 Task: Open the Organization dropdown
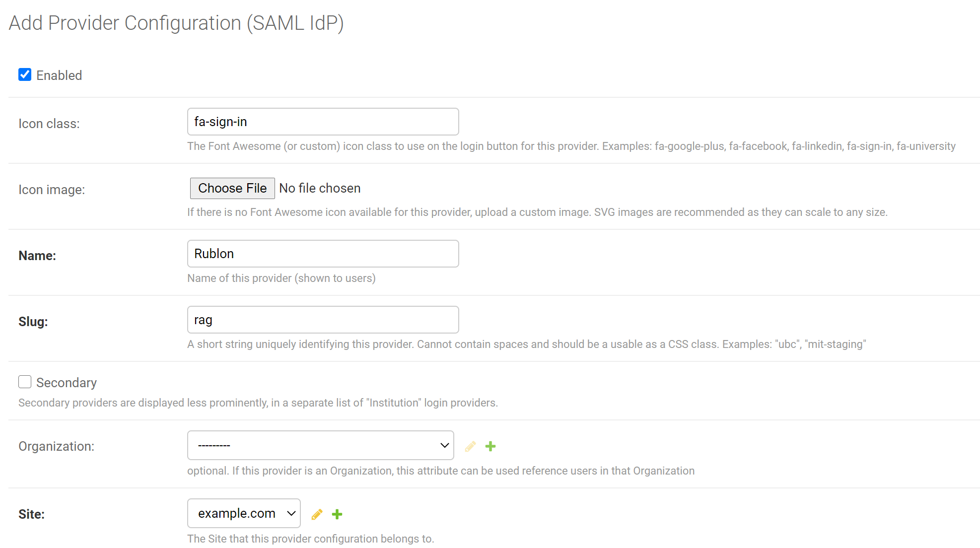click(x=320, y=446)
